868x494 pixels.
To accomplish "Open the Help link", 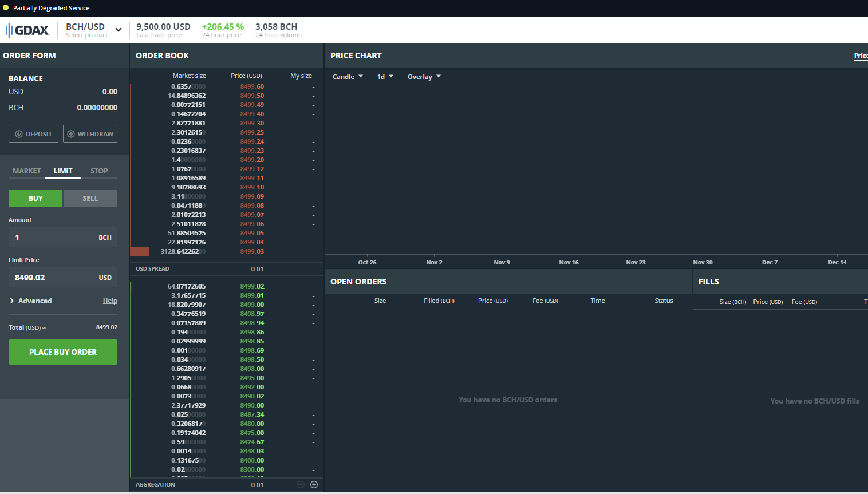I will (110, 301).
